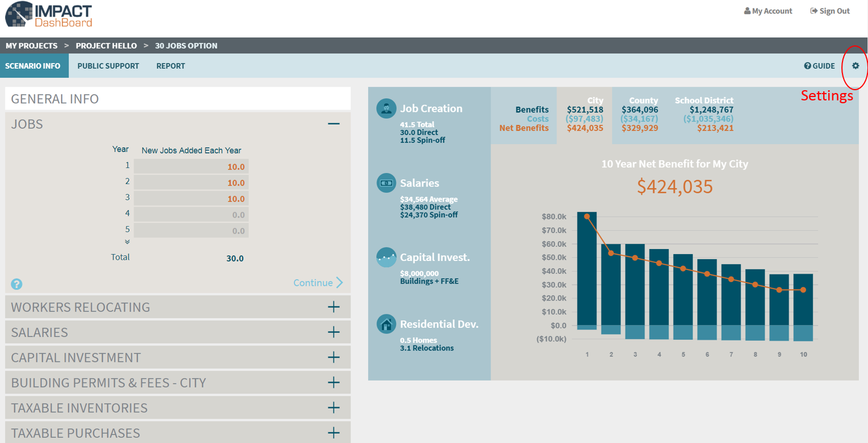
Task: Open the settings gear icon
Action: coord(856,66)
